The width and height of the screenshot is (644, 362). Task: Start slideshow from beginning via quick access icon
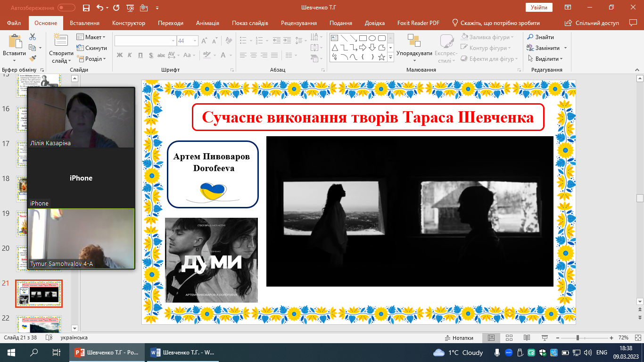pyautogui.click(x=131, y=8)
